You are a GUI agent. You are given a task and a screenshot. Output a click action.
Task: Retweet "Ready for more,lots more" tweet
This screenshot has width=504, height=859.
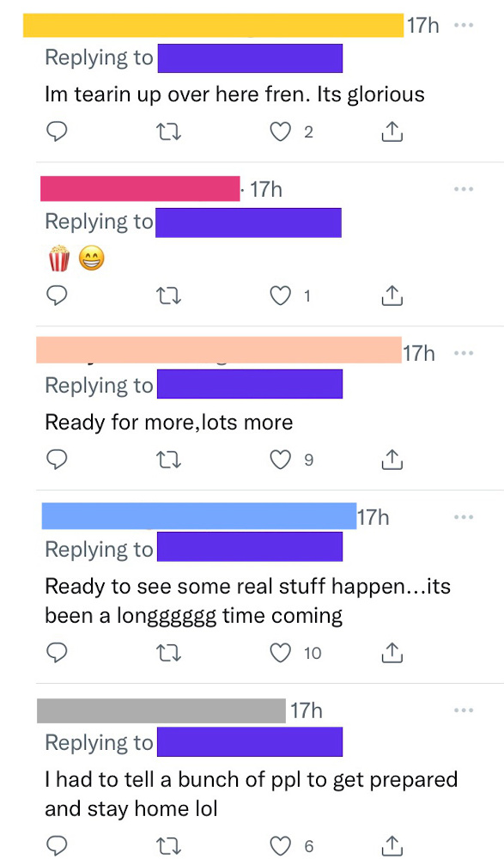click(169, 460)
